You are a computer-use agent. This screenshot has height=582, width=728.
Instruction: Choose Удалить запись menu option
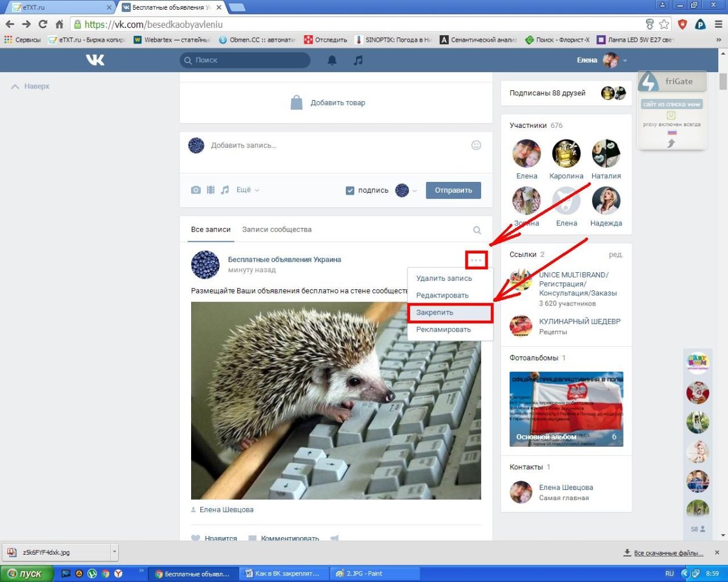click(x=443, y=278)
